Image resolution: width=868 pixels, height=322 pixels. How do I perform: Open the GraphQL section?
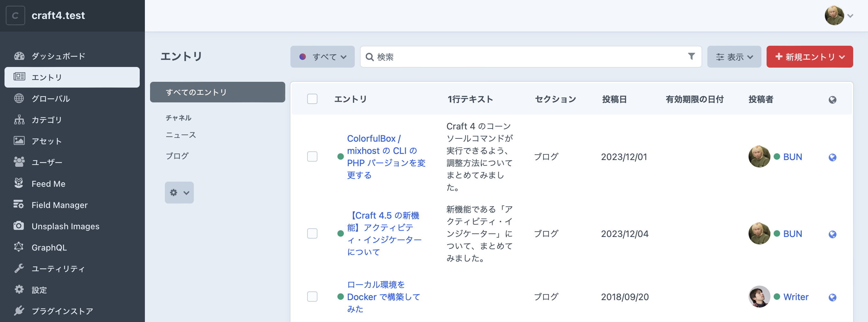(50, 247)
